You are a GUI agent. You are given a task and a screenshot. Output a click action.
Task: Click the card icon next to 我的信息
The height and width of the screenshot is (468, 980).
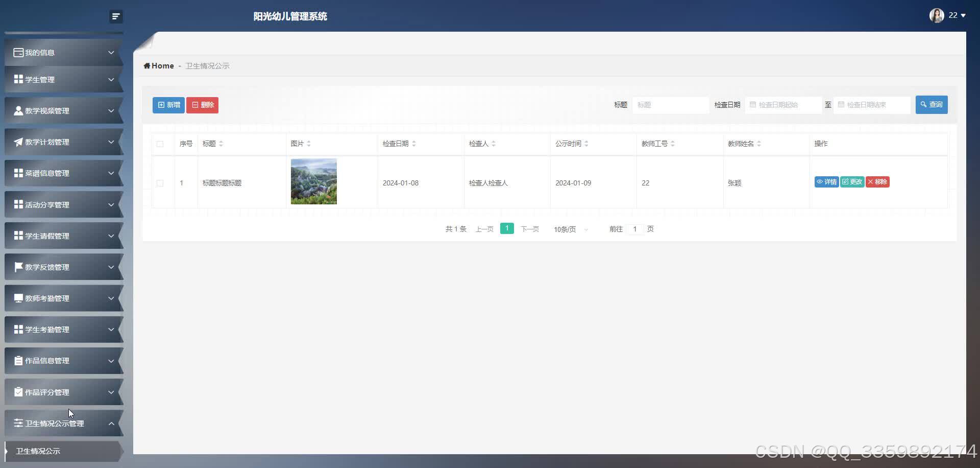click(18, 52)
